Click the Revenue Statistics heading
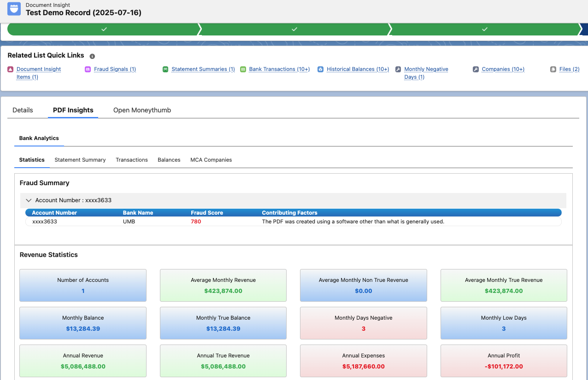 [49, 255]
